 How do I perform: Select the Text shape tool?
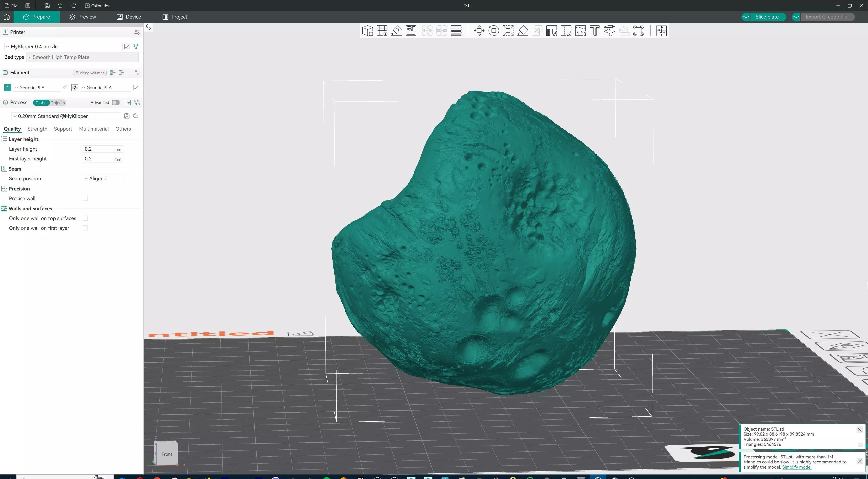click(595, 31)
